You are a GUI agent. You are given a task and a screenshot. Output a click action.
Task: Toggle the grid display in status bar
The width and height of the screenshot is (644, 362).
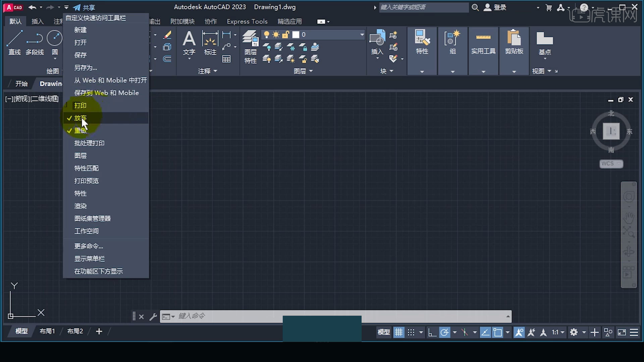(398, 332)
